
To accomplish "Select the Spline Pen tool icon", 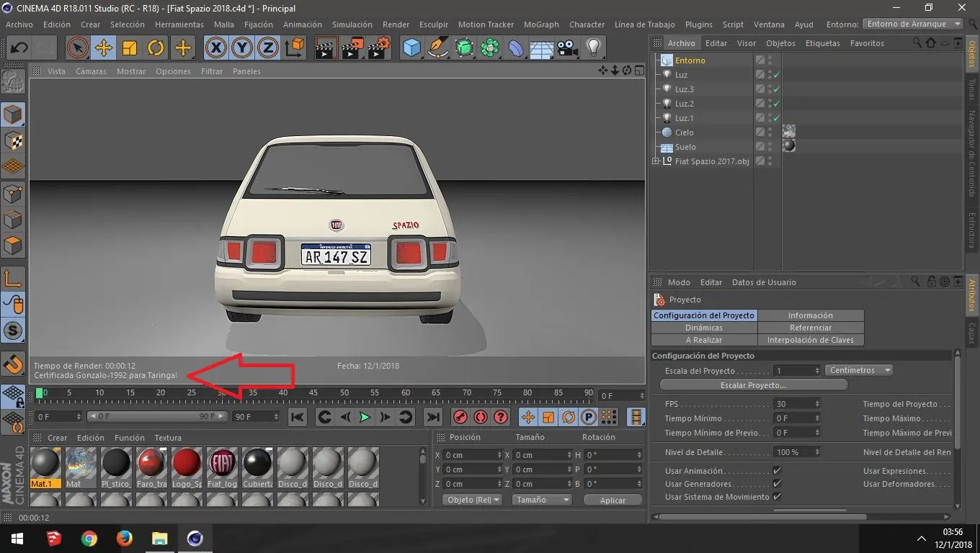I will (x=438, y=48).
